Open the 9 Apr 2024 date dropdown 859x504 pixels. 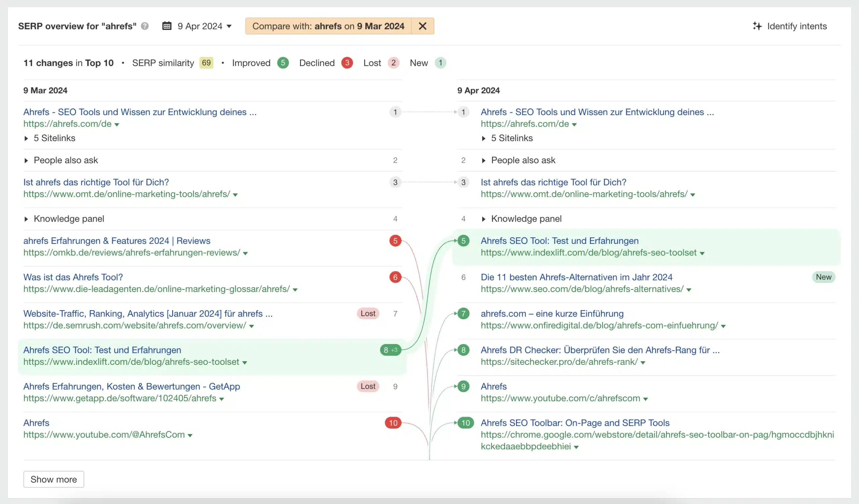(x=204, y=26)
